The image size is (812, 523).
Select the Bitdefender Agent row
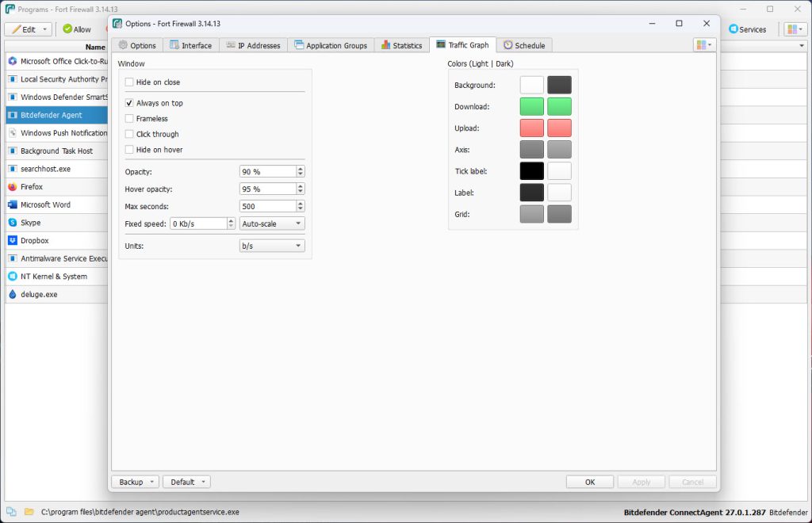point(57,115)
